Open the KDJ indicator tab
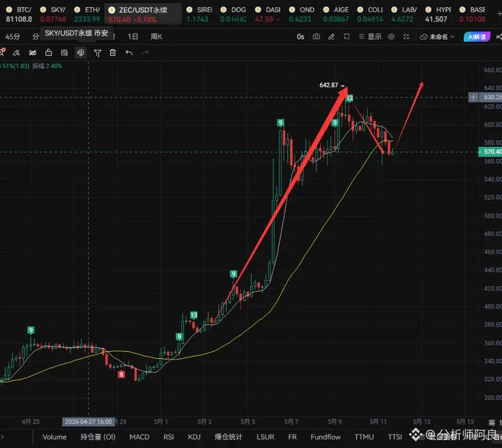The height and width of the screenshot is (448, 502). [194, 437]
